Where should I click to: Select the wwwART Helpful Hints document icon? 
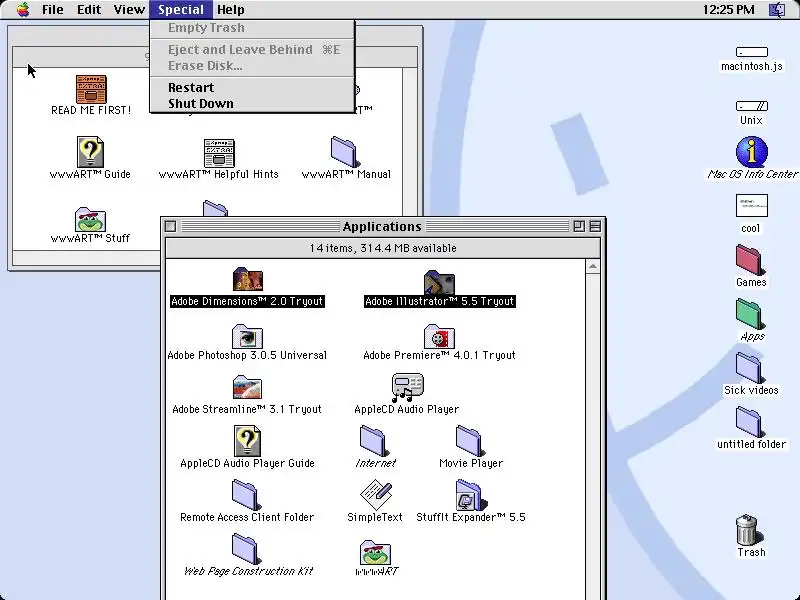(219, 153)
